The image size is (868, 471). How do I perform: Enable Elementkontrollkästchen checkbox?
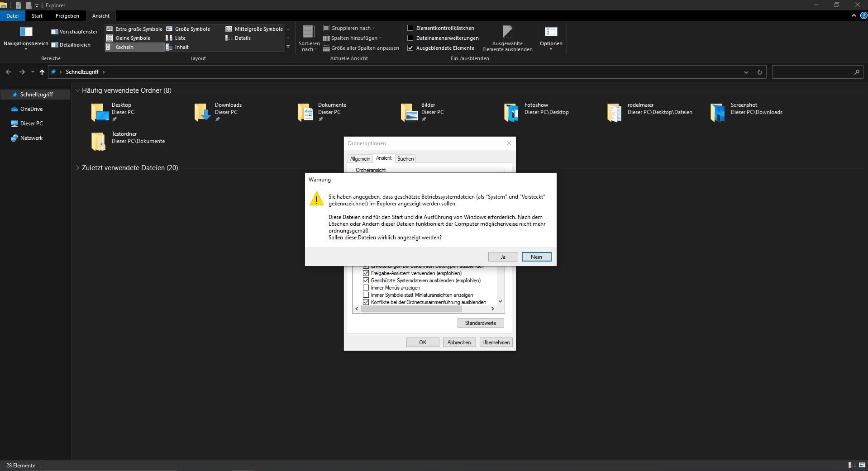pyautogui.click(x=410, y=28)
